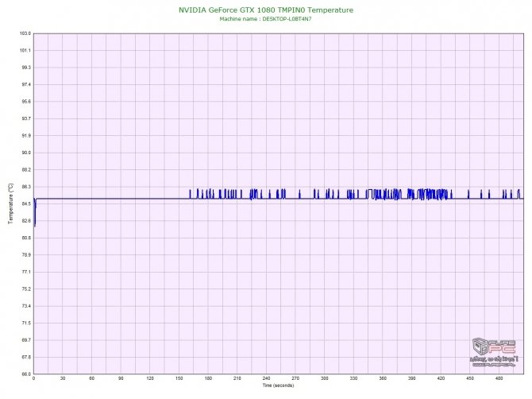
Task: Select the 69.7 temperature tick label
Action: (x=26, y=340)
